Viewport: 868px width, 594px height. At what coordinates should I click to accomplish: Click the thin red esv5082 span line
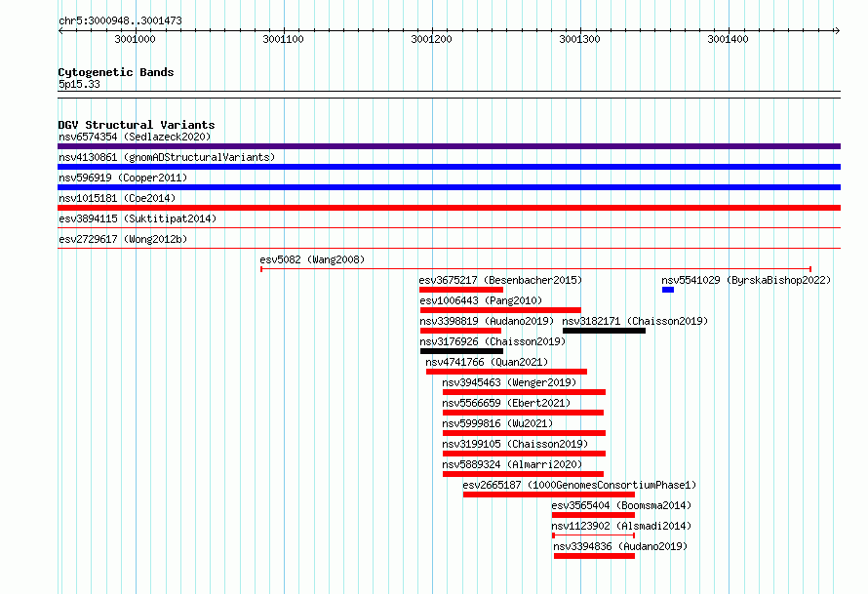[x=535, y=269]
